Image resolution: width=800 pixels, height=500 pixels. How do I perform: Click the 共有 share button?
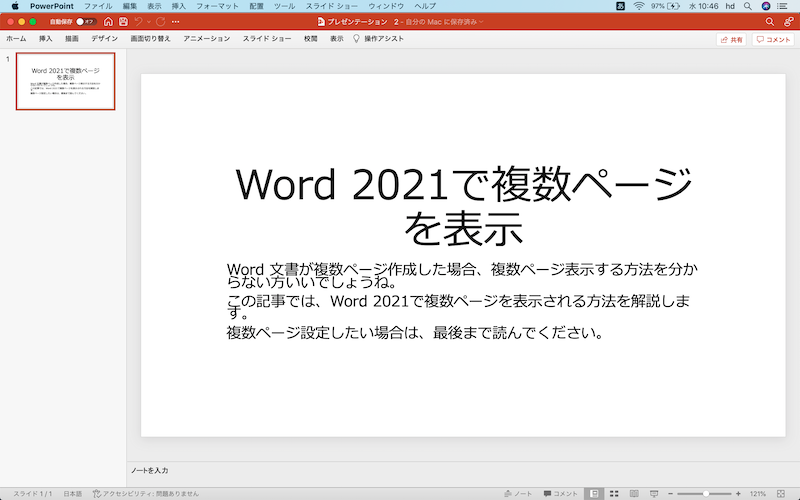pyautogui.click(x=731, y=39)
